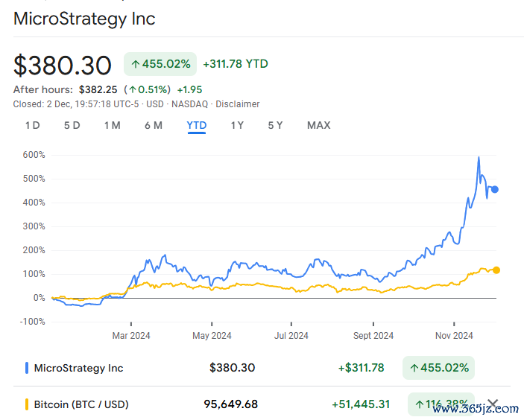Click the 455.02% badge in MicroStrategy row
This screenshot has height=420, width=524.
point(438,368)
